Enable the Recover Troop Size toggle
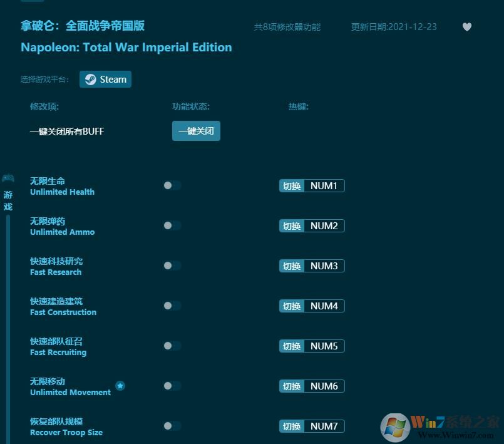This screenshot has width=504, height=444. click(x=172, y=426)
